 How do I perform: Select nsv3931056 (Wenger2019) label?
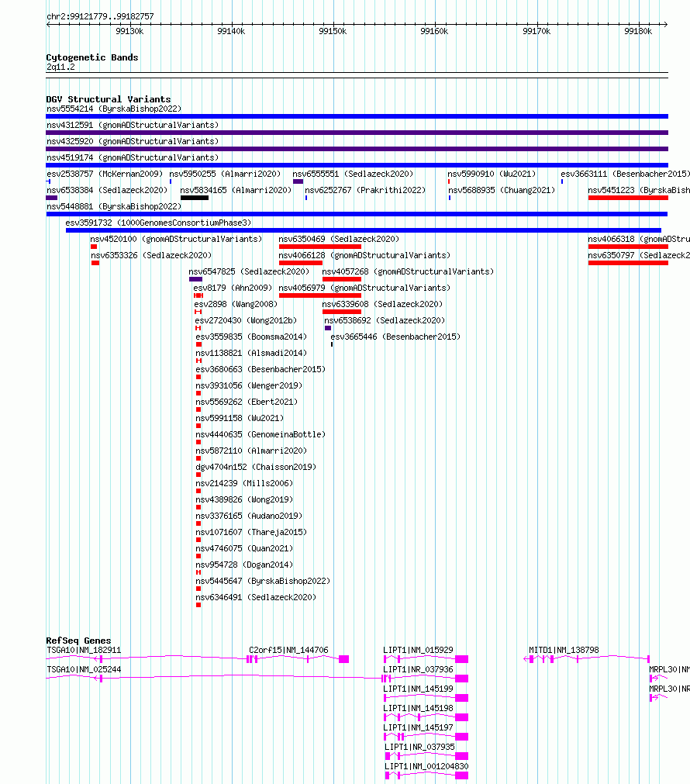point(249,385)
